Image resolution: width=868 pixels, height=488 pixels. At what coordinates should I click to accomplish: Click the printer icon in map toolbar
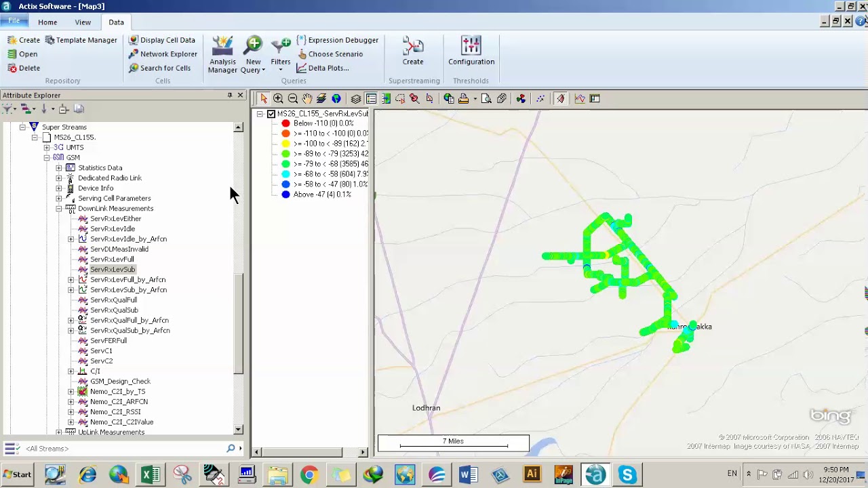click(x=463, y=99)
